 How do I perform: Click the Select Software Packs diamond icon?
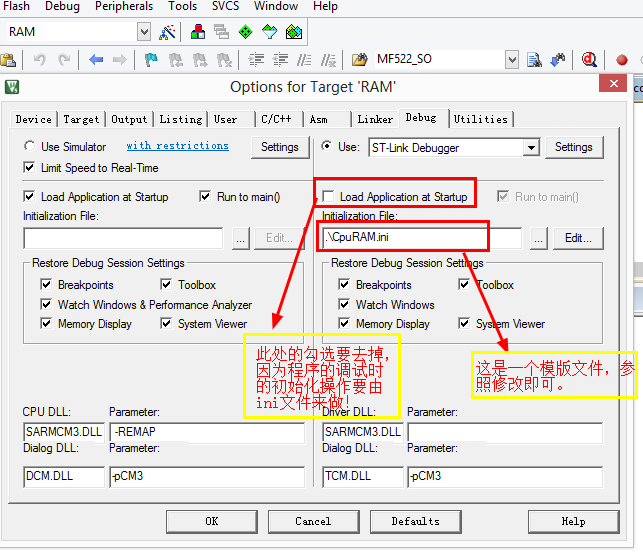269,32
